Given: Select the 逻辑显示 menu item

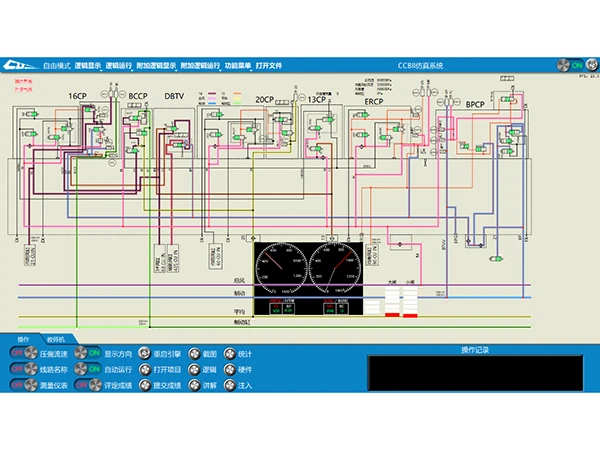Looking at the screenshot, I should coord(87,65).
